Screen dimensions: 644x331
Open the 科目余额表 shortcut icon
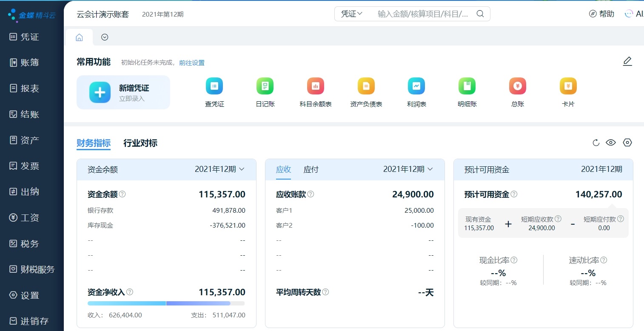(x=316, y=86)
